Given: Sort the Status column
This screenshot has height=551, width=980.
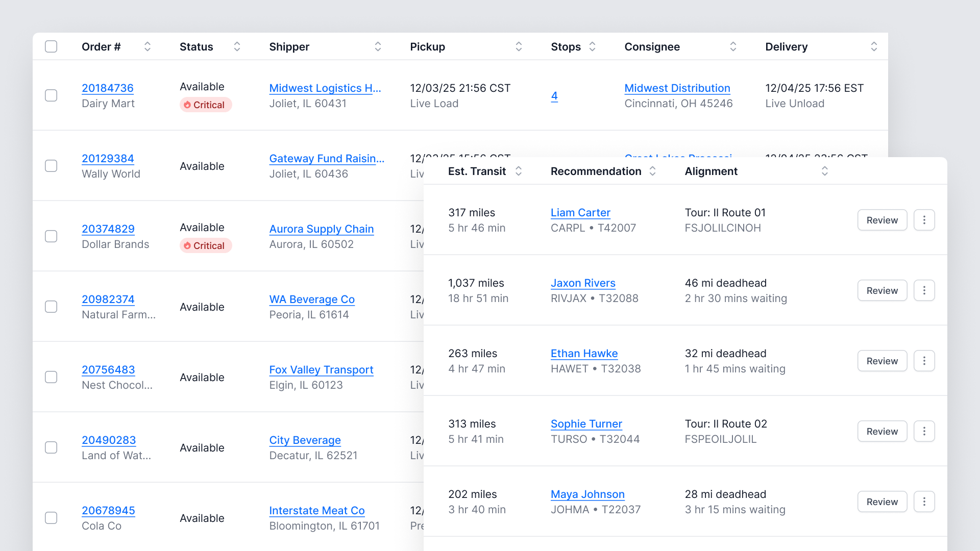Looking at the screenshot, I should (237, 46).
